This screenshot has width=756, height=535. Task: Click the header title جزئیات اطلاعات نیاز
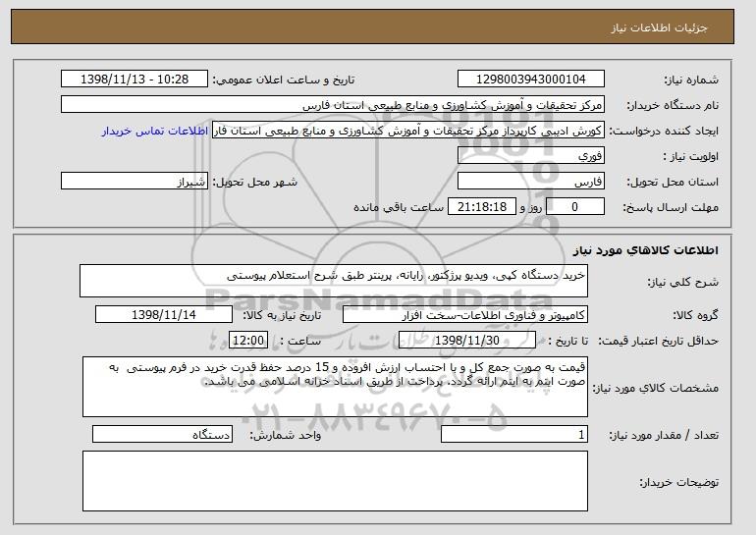[659, 27]
